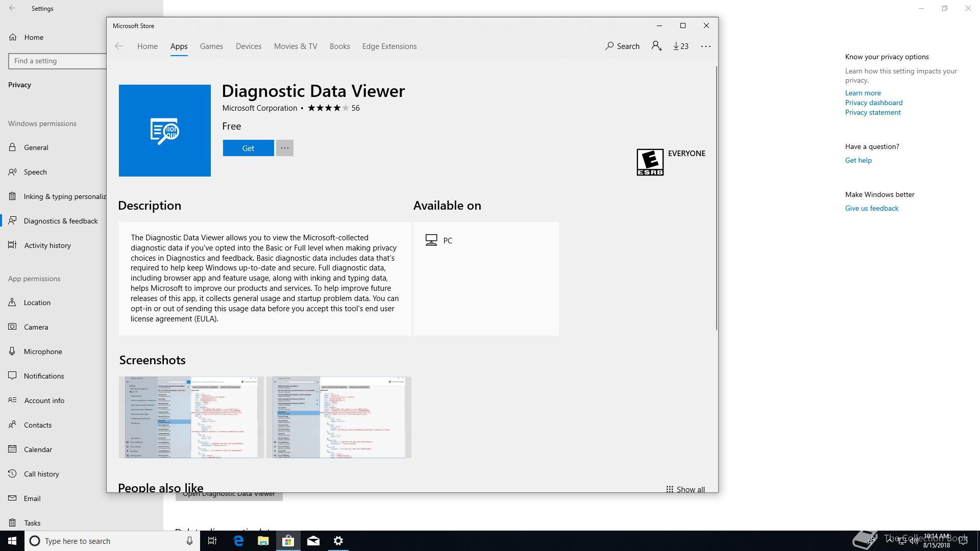
Task: Select General in Settings sidebar
Action: click(53, 147)
